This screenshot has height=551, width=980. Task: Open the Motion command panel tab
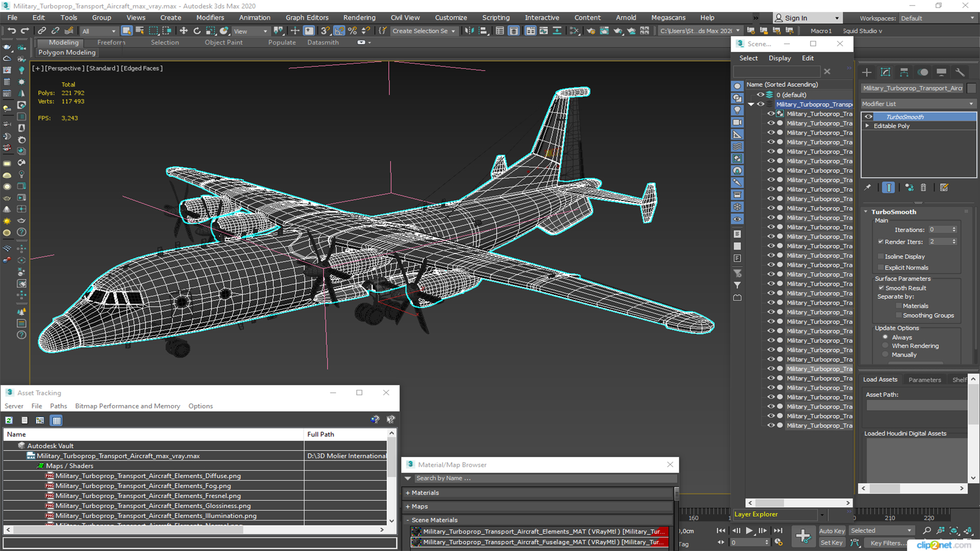pos(923,72)
